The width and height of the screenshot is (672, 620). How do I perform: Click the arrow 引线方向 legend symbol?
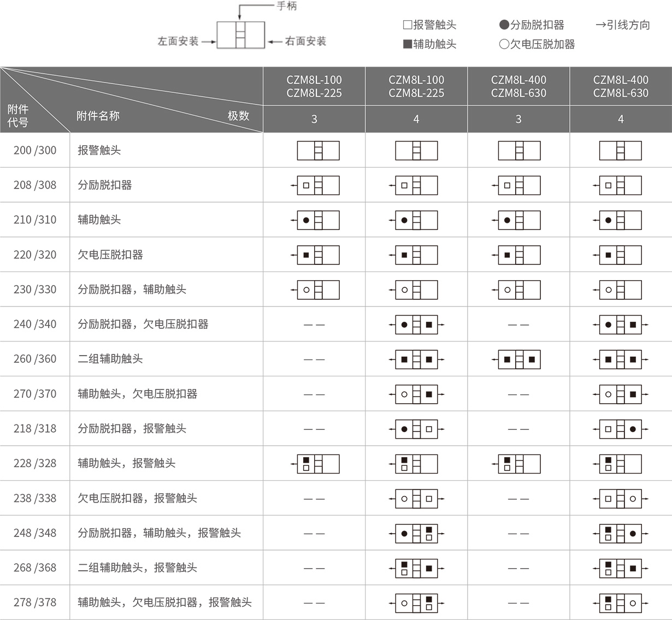[x=600, y=25]
